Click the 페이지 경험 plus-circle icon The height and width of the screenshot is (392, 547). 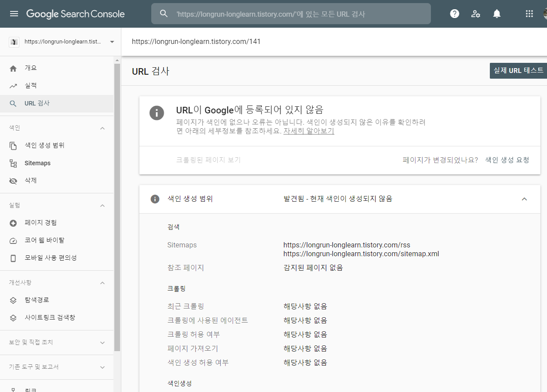pos(13,223)
